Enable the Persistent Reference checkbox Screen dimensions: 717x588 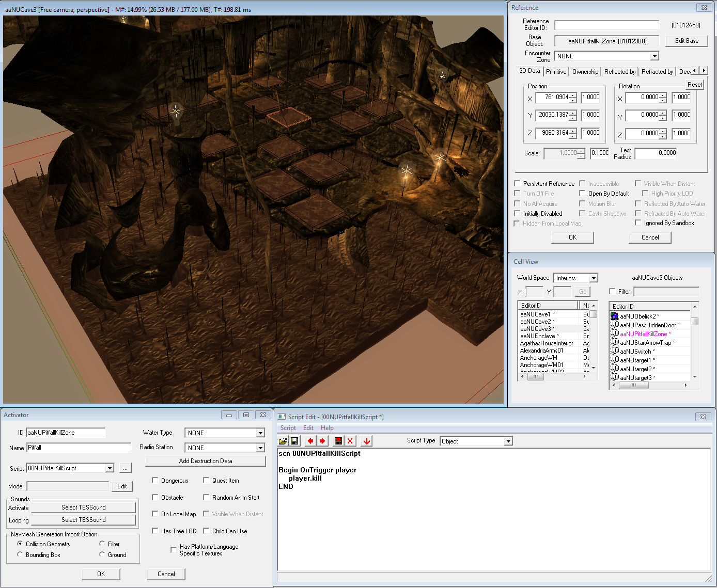pos(518,184)
